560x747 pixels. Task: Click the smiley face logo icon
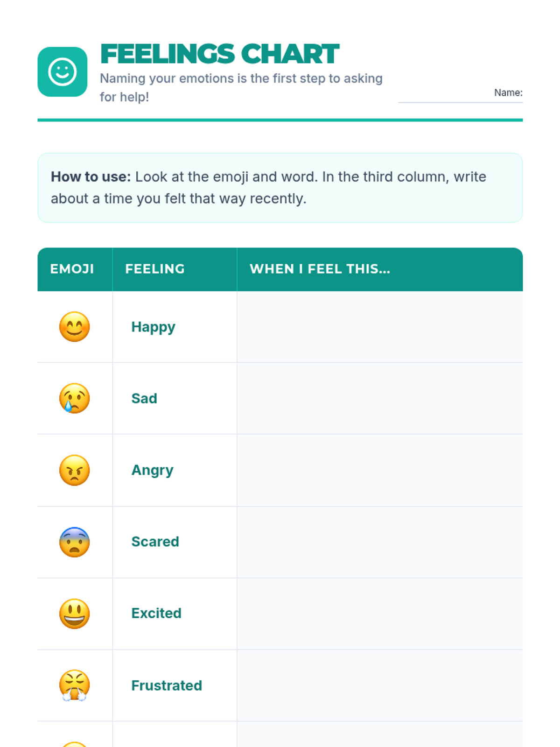[62, 72]
